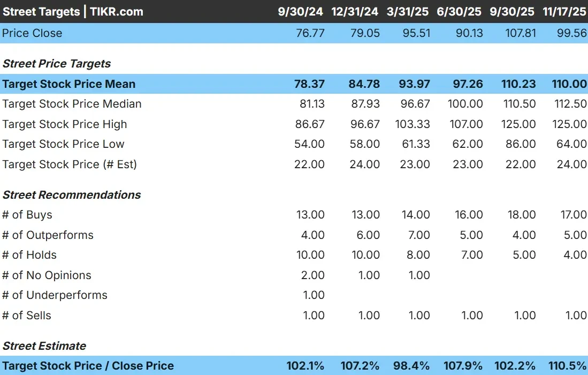Select the Street Price Targets section heading

(57, 63)
